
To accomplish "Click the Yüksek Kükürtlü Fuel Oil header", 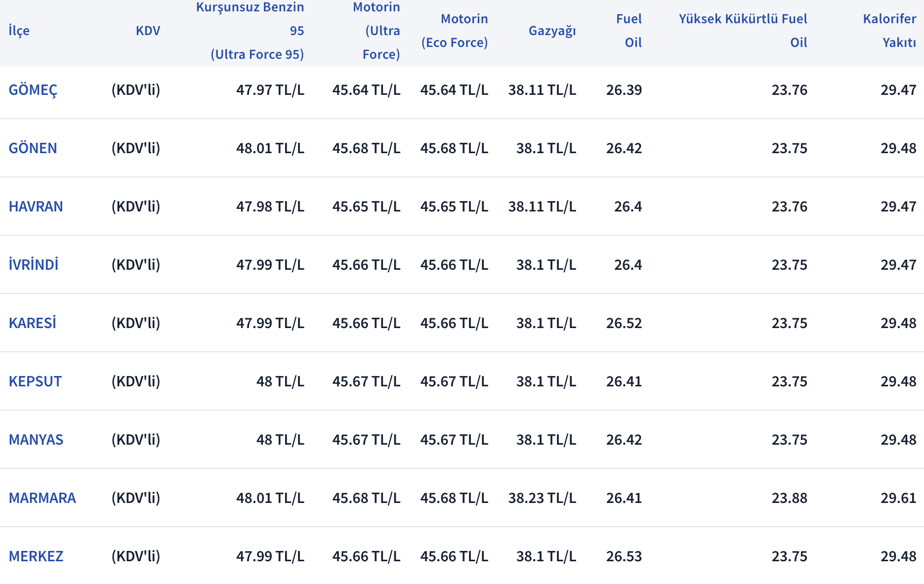I will tap(743, 31).
